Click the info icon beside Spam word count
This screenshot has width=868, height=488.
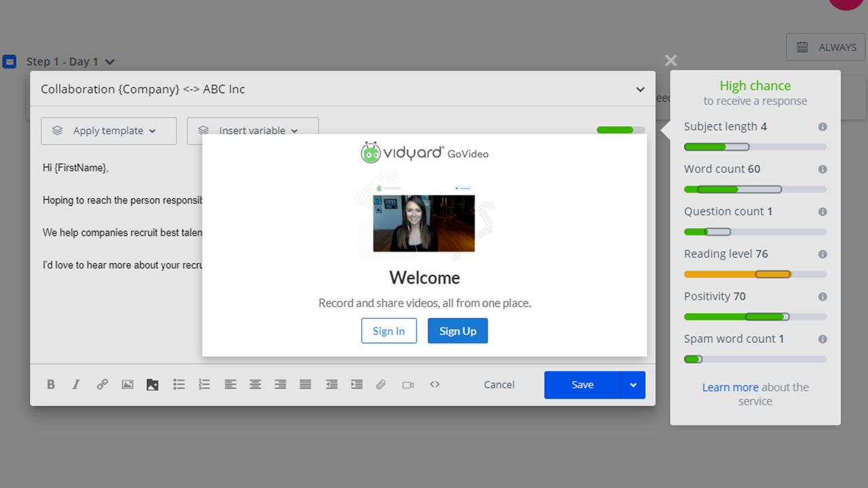click(823, 339)
